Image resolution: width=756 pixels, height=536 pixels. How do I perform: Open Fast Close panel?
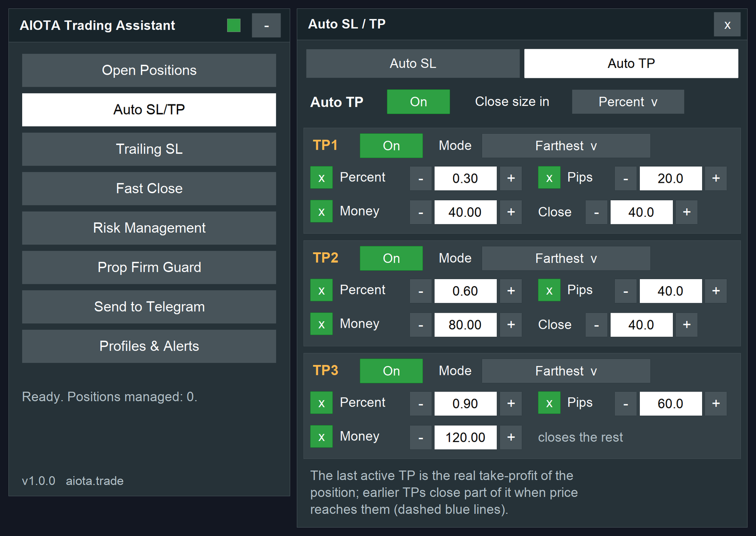(149, 188)
